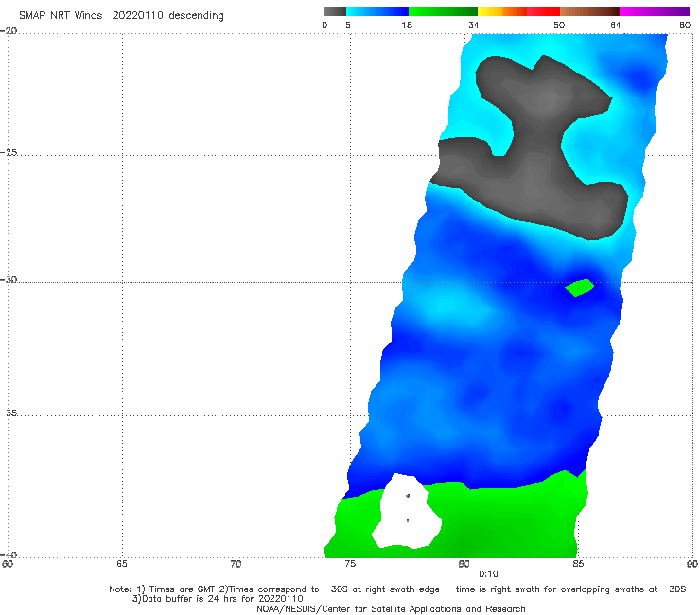Click the NOAA/NESDIS credit line
The height and width of the screenshot is (615, 700).
point(391,608)
